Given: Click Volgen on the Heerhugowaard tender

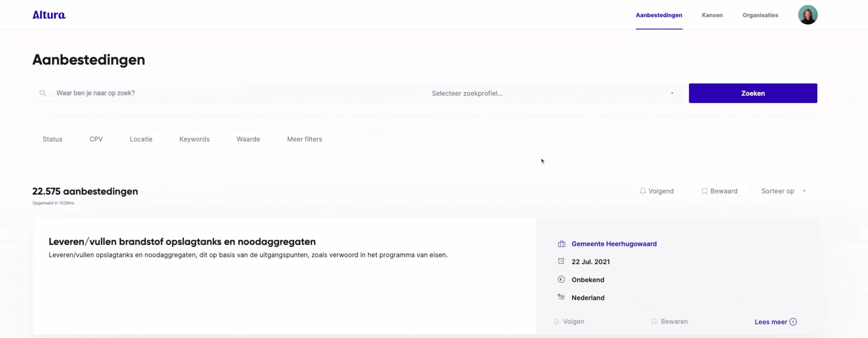Looking at the screenshot, I should coord(569,322).
